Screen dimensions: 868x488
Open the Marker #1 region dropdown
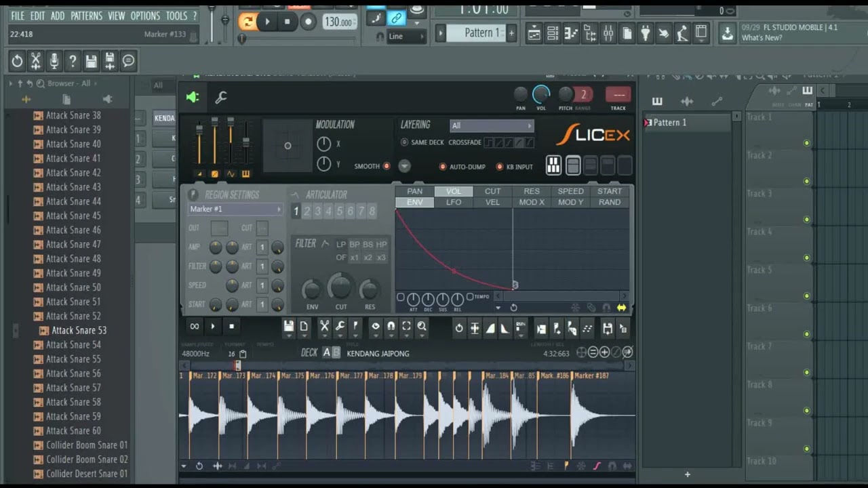click(x=235, y=209)
